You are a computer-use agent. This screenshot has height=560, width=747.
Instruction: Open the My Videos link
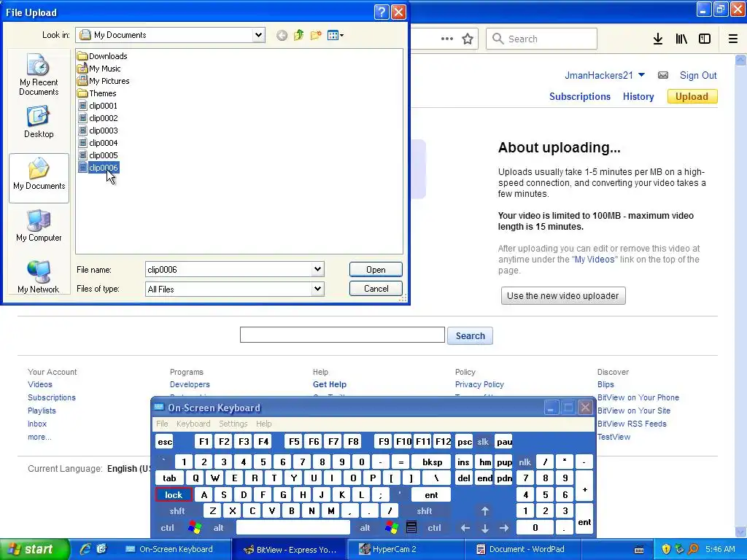[594, 260]
